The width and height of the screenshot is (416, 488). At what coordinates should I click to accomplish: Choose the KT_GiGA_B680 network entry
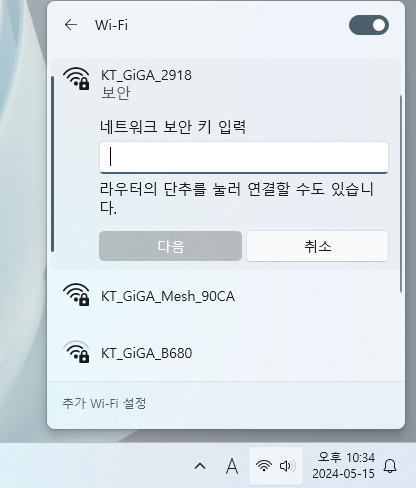[225, 353]
